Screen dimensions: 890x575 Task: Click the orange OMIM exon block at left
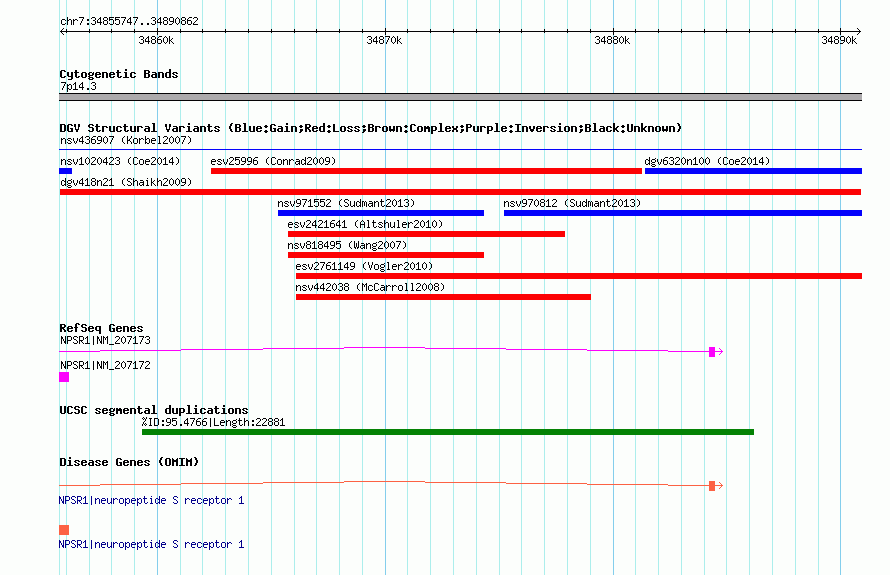click(64, 530)
